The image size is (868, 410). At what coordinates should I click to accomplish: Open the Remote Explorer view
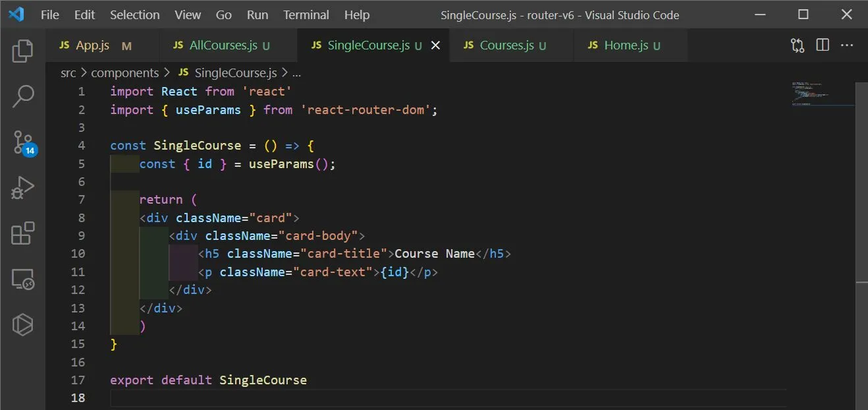pos(22,279)
